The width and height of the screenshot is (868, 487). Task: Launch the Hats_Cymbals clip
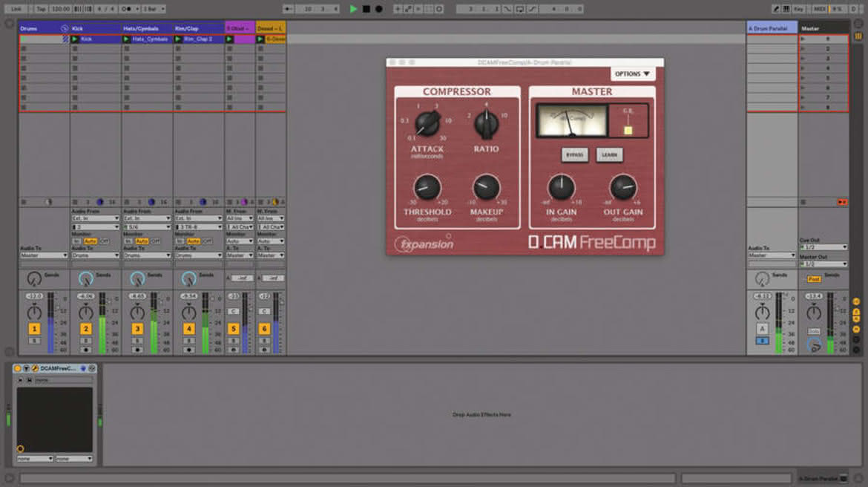coord(126,39)
